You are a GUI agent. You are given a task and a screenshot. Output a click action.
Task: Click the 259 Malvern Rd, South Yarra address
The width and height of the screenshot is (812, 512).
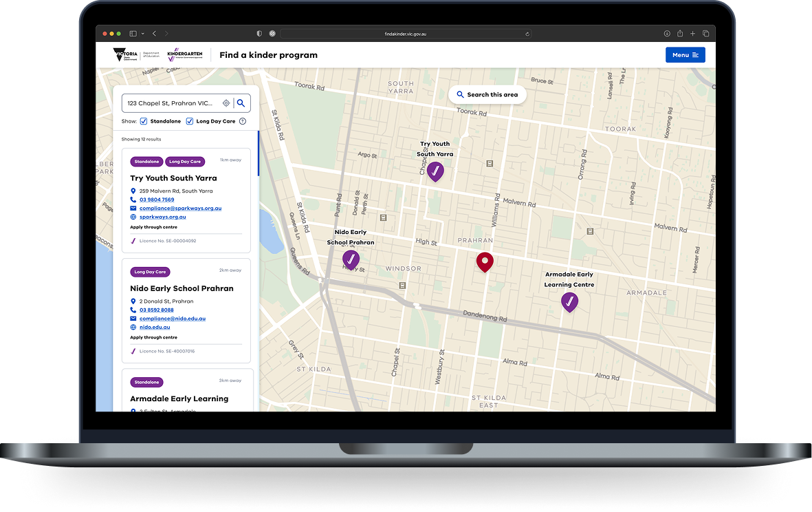tap(176, 191)
